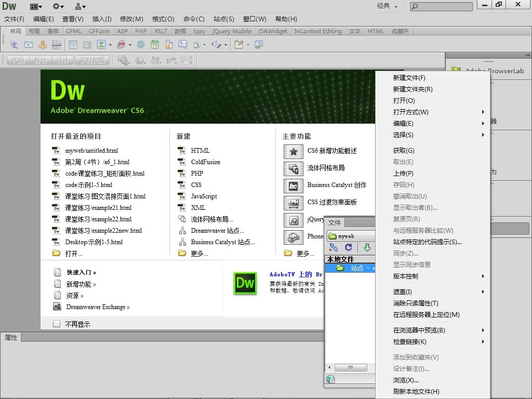This screenshot has height=399, width=532.
Task: Open the Extend Dreamweaver gear dropdown
Action: (x=58, y=6)
